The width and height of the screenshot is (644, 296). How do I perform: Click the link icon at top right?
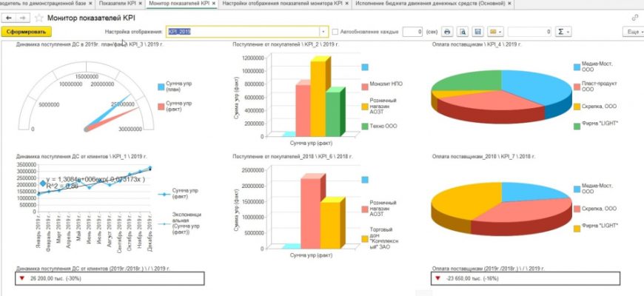point(634,16)
